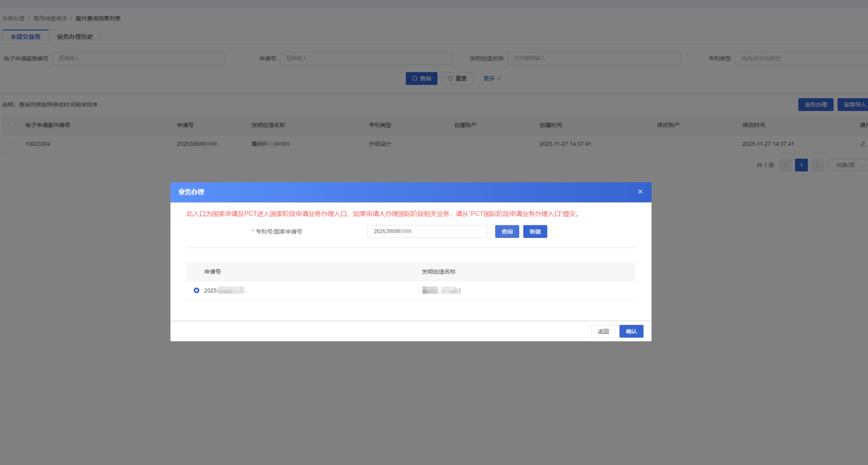The image size is (868, 465).
Task: Close the 业务办理 dialog with the X icon
Action: click(640, 192)
